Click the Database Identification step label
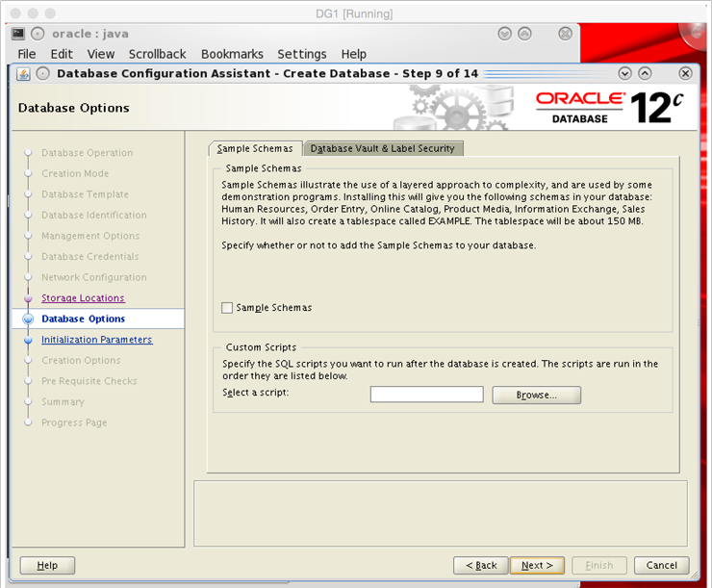Viewport: 712px width, 588px height. [94, 215]
